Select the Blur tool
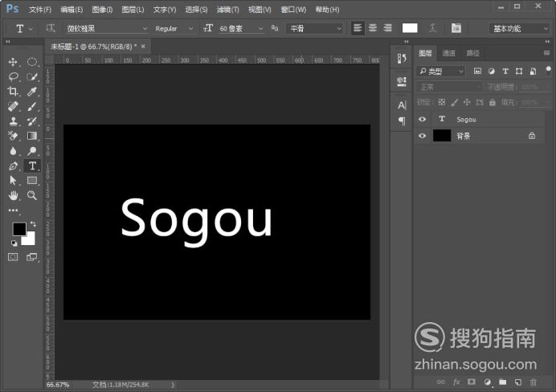 click(x=13, y=151)
